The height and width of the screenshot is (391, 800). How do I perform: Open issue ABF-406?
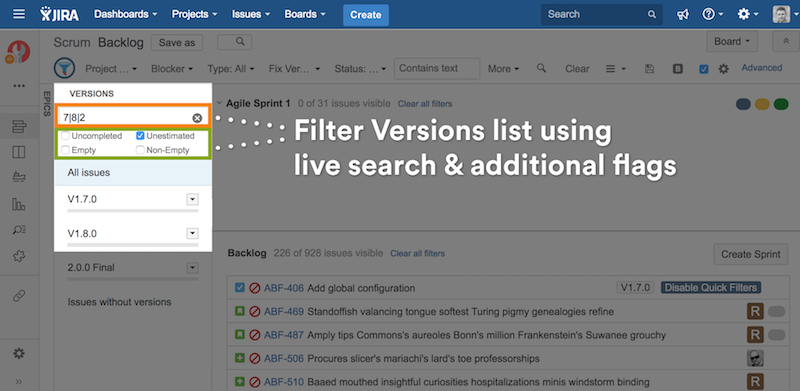click(284, 288)
